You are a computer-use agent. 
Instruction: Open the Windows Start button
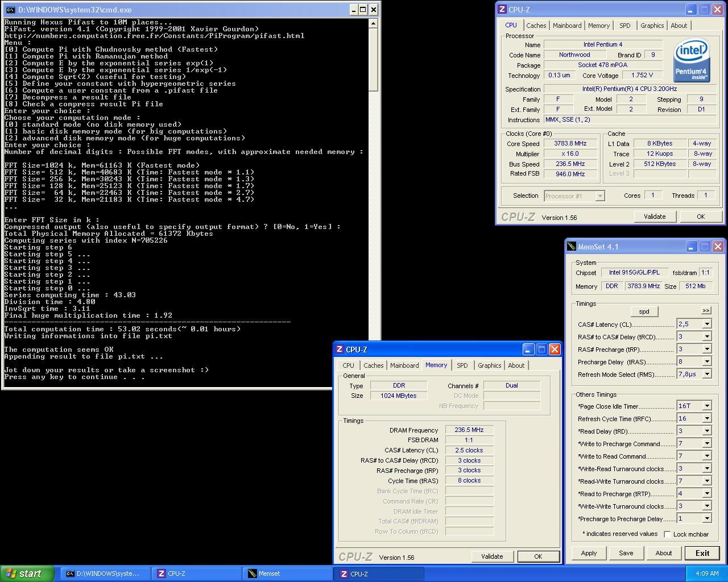[27, 573]
